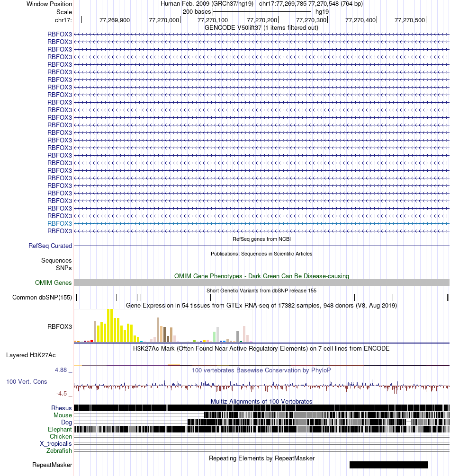Screen dimensions: 450x476
Task: Click the Window Position label
Action: tap(49, 4)
